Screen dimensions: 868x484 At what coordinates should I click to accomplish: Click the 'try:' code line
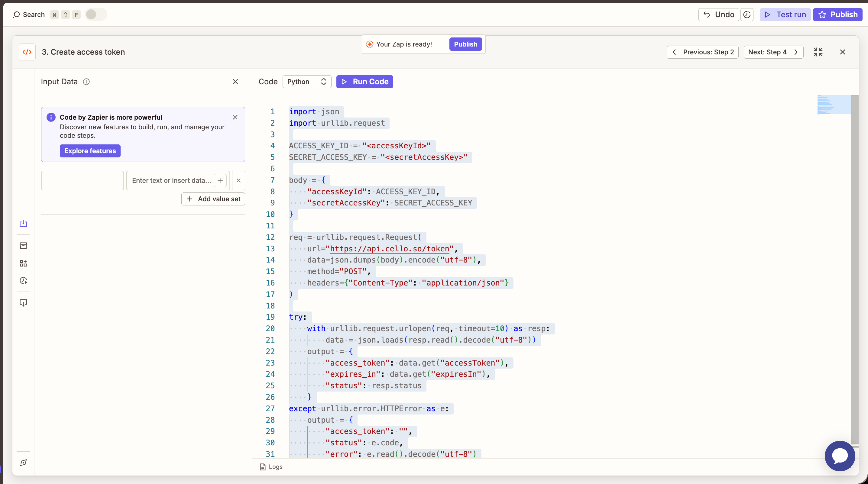tap(297, 317)
